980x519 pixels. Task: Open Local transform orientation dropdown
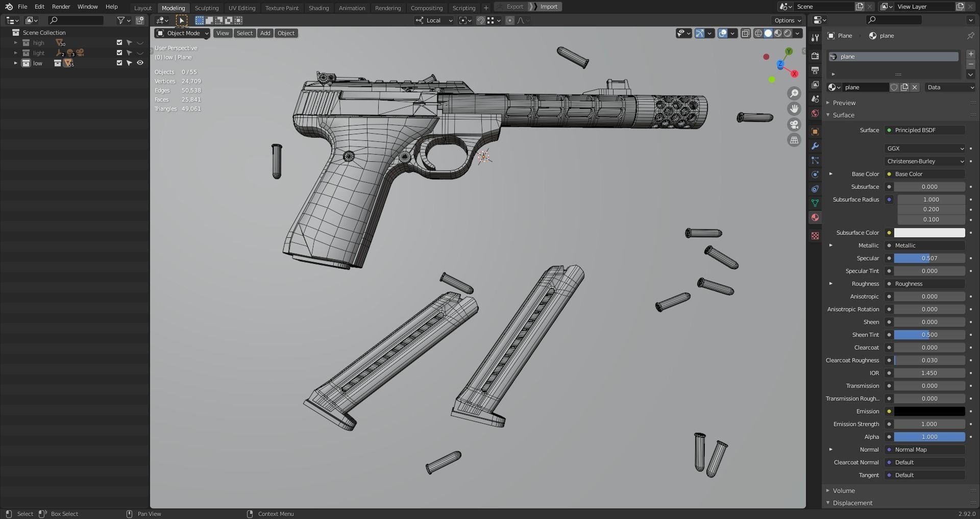click(434, 20)
